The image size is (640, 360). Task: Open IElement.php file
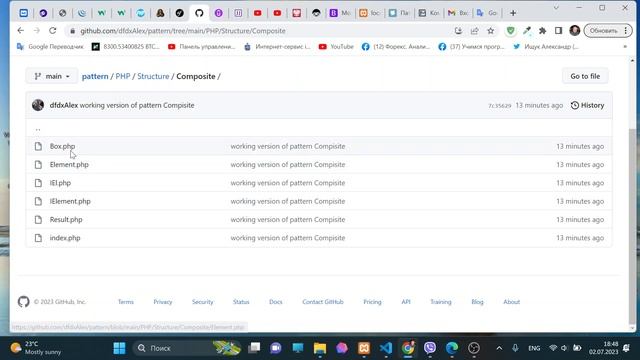[70, 201]
